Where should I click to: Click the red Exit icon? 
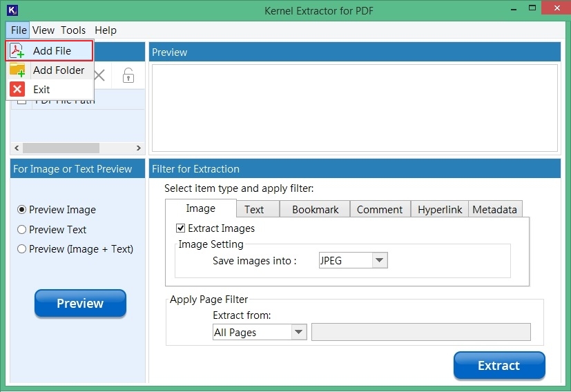[x=17, y=89]
